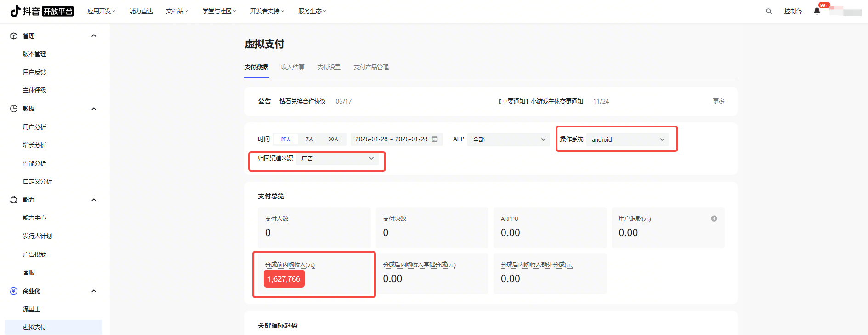868x335 pixels.
Task: Open the 钻石兑换合作协议 announcement
Action: pyautogui.click(x=302, y=101)
